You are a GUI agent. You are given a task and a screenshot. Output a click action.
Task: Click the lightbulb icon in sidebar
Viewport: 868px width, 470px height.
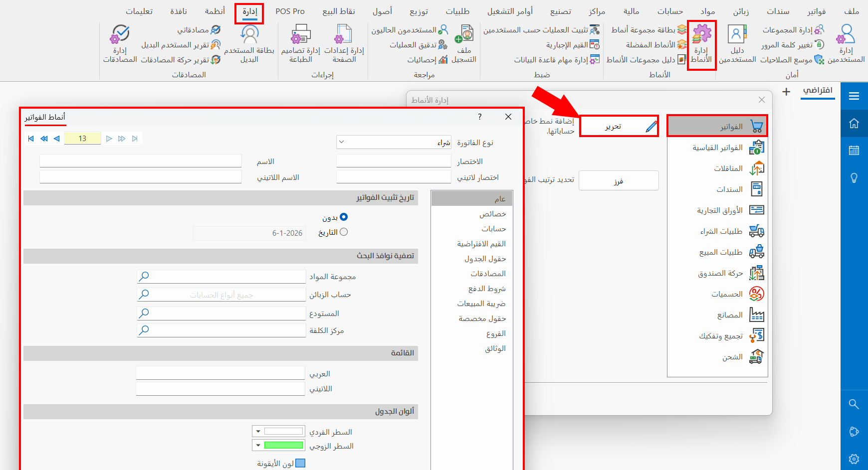coord(854,178)
